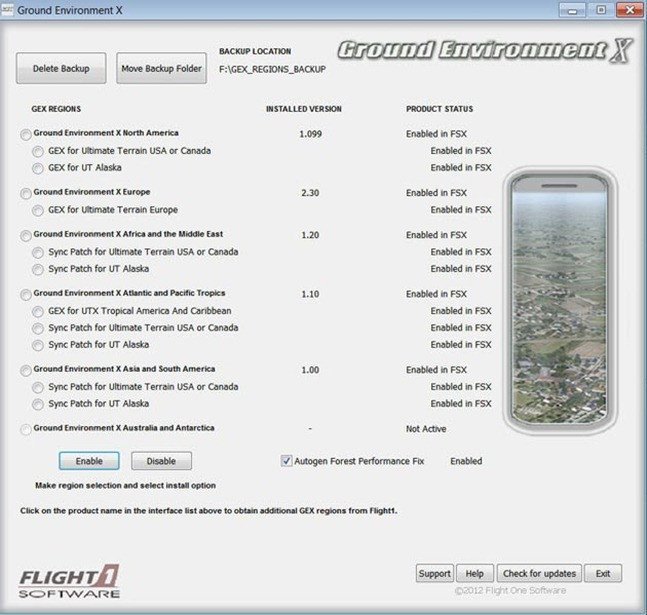Click Enabled in FSX for UTX Tropical America row

coord(461,311)
